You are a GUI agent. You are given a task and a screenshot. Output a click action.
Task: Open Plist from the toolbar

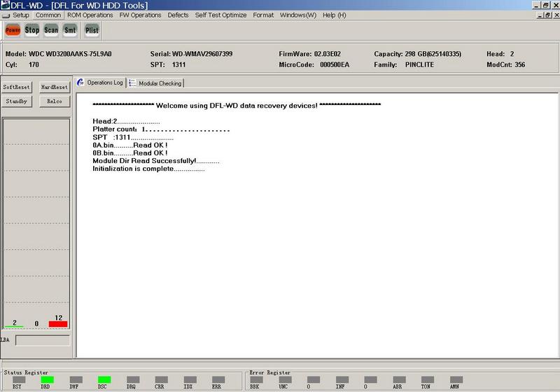click(92, 30)
